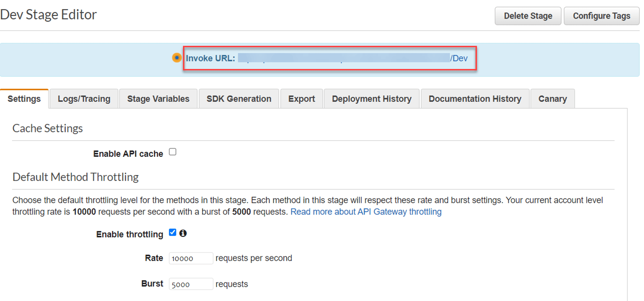Switch to the Logs/Tracing tab
This screenshot has height=301, width=644.
pos(84,99)
